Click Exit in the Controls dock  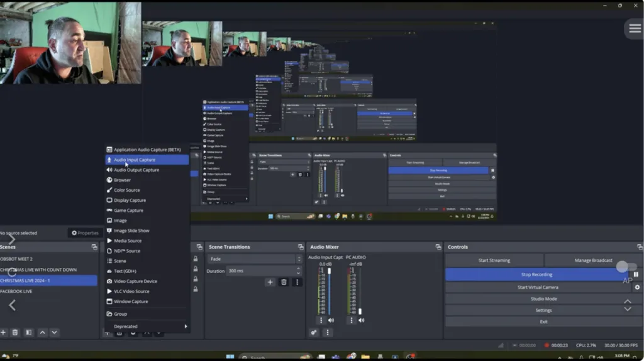coord(544,321)
